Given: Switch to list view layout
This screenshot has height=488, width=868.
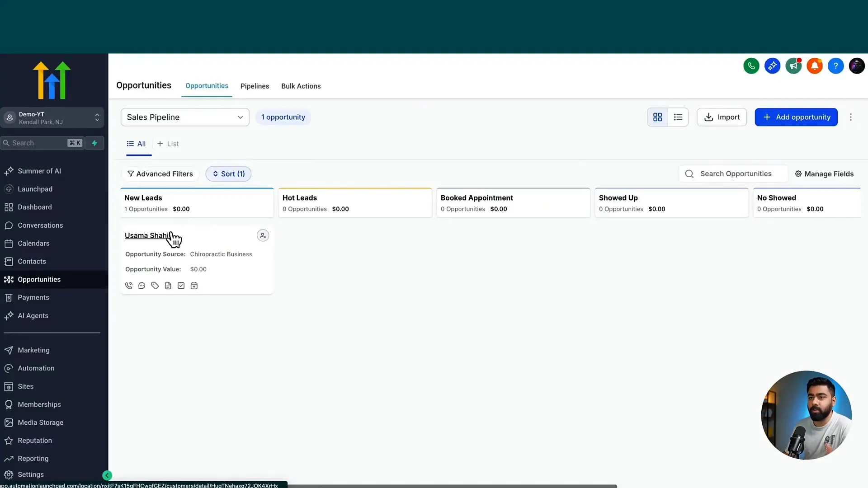Looking at the screenshot, I should (x=678, y=117).
